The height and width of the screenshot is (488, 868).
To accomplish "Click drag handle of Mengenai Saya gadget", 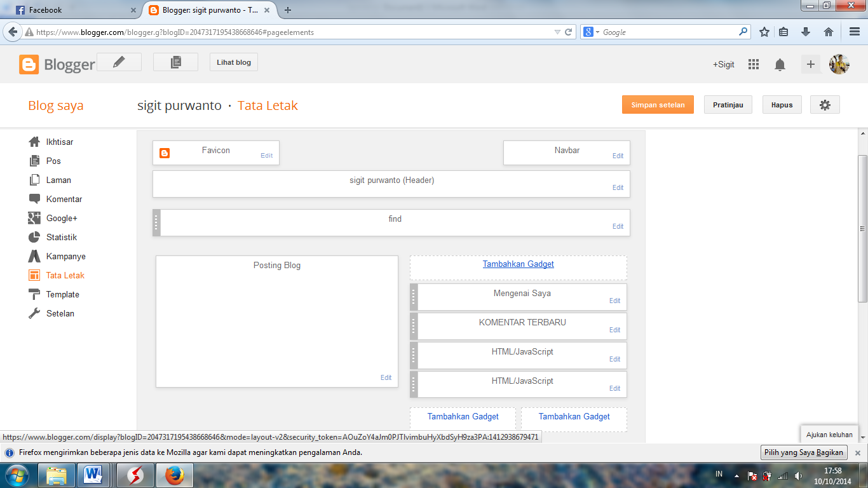I will coord(414,297).
